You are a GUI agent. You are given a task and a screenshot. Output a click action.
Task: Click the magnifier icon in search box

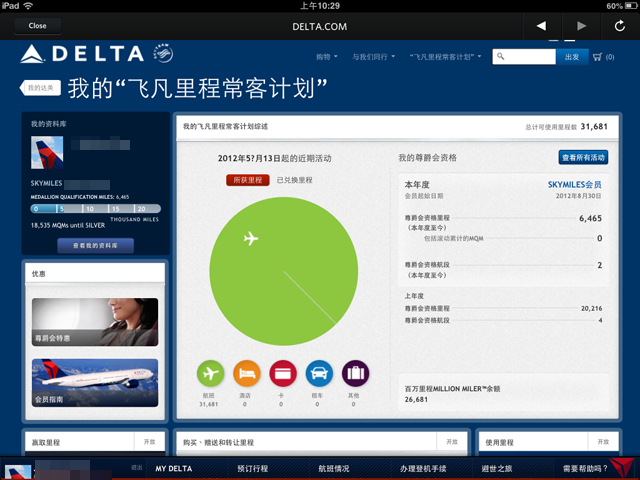coord(501,56)
